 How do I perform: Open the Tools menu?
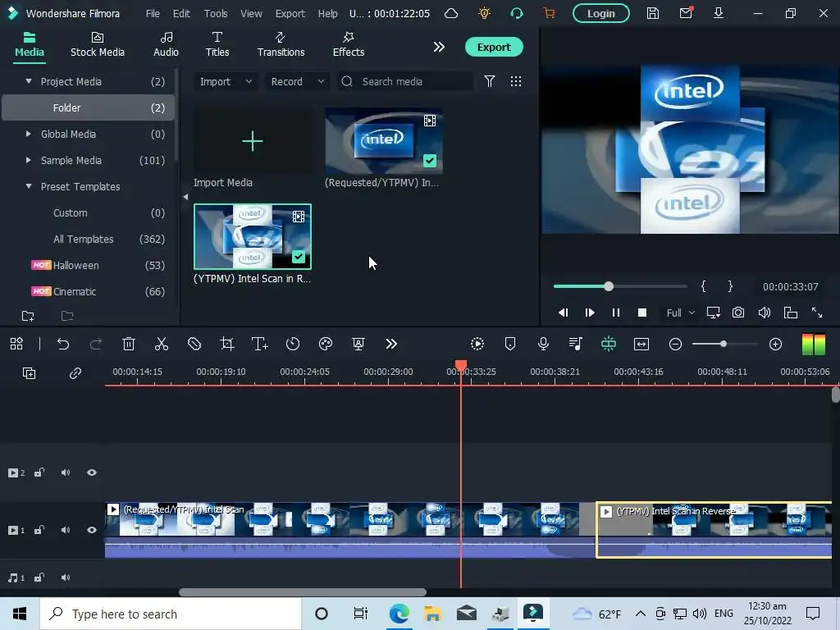[216, 13]
